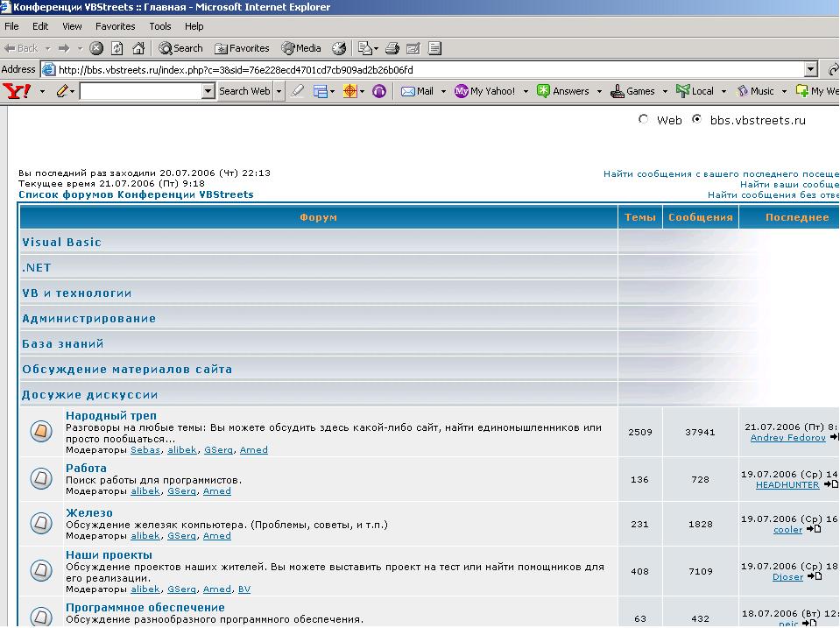
Task: Select the Web radio button
Action: tap(644, 119)
